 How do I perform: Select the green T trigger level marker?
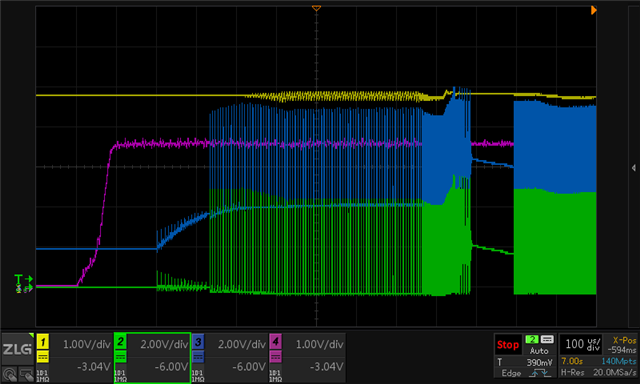tap(23, 280)
